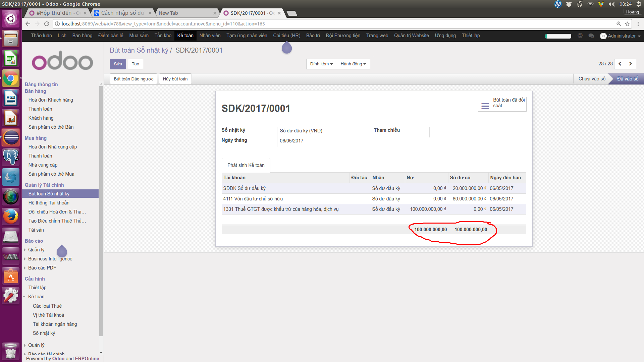This screenshot has height=362, width=644.
Task: Open System Settings wrench icon
Action: click(x=11, y=296)
